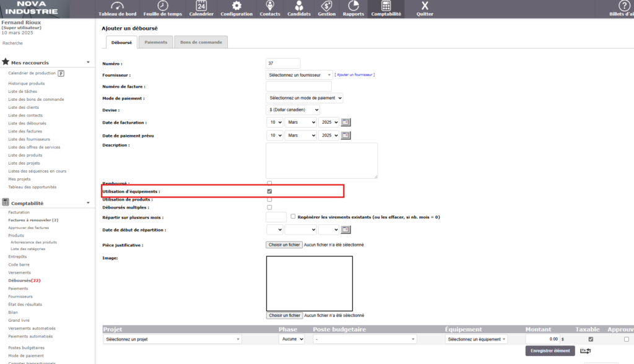
Task: Check Regénérer les virements existants box
Action: pyautogui.click(x=293, y=217)
